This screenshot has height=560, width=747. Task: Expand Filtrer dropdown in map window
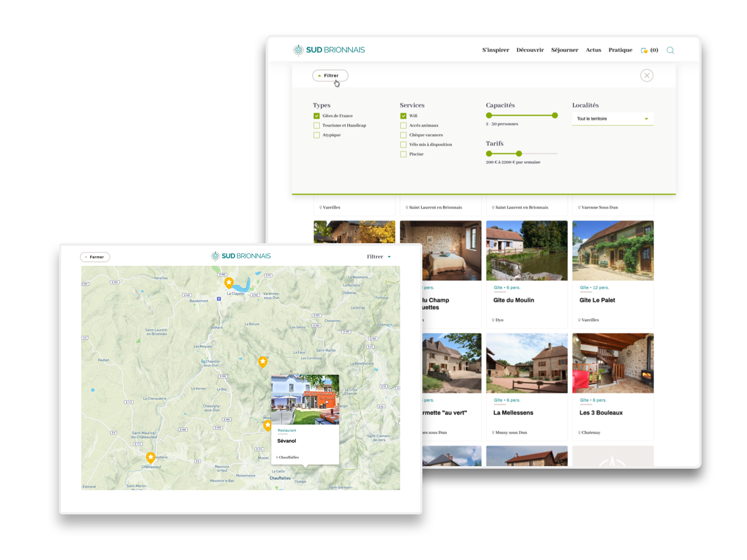click(x=379, y=257)
